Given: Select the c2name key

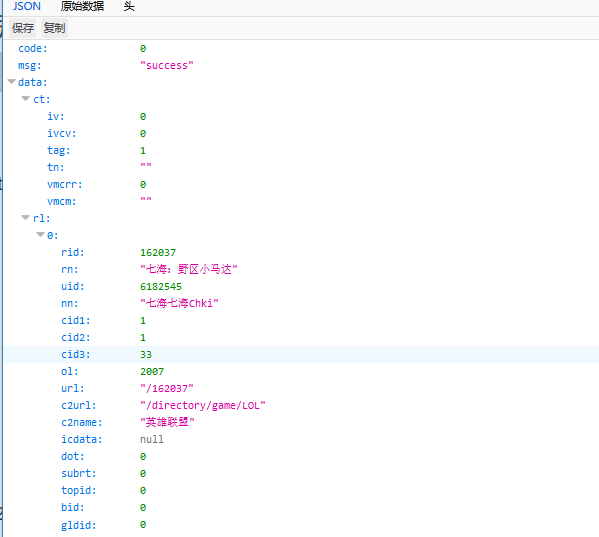Looking at the screenshot, I should pyautogui.click(x=82, y=422).
